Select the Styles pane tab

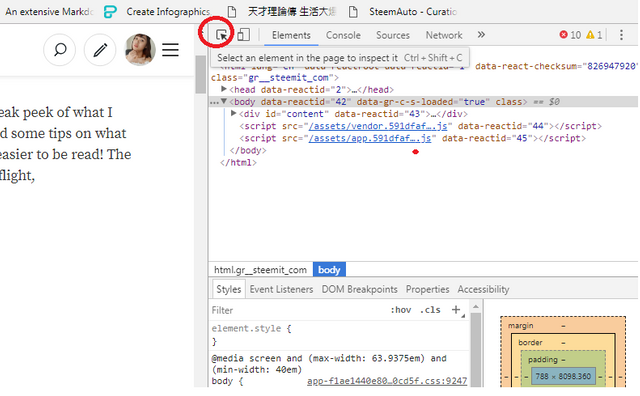229,289
